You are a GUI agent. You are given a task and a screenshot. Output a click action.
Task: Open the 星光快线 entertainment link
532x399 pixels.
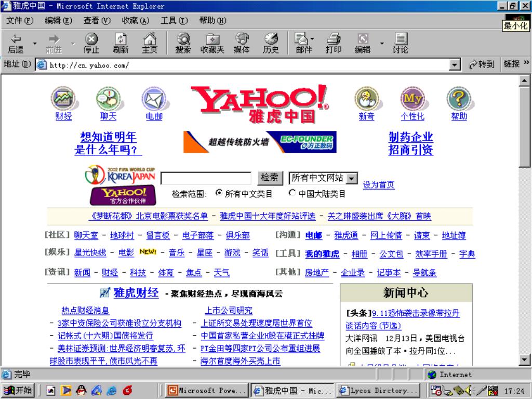pyautogui.click(x=90, y=253)
